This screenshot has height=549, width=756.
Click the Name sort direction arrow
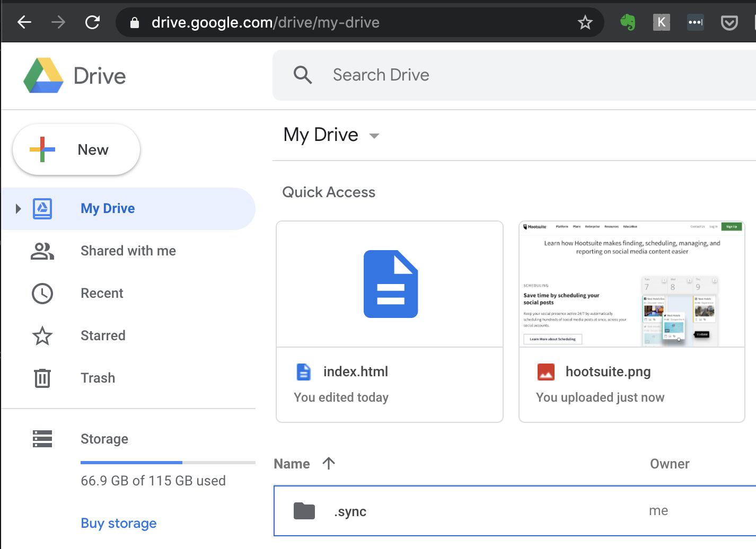click(329, 463)
